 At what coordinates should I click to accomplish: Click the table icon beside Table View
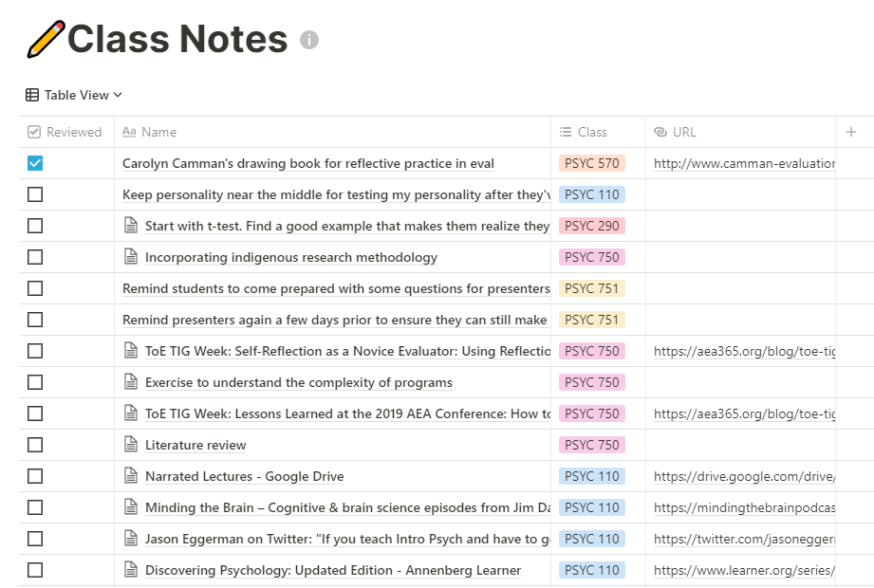[32, 95]
